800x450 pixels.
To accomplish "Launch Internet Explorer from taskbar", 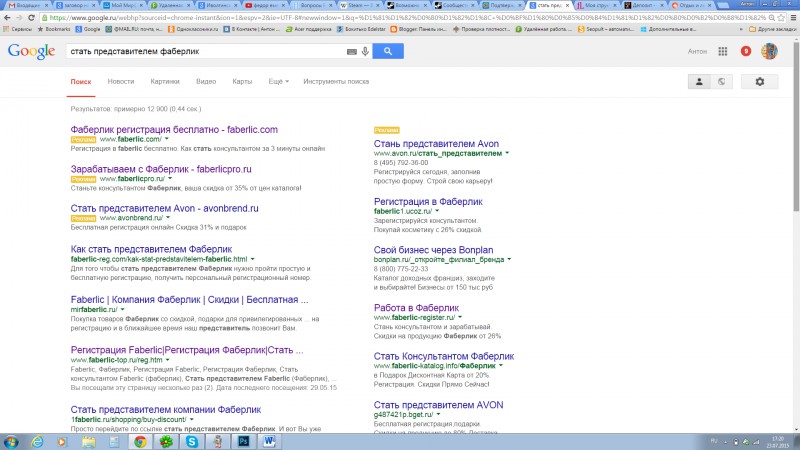I will pos(37,442).
